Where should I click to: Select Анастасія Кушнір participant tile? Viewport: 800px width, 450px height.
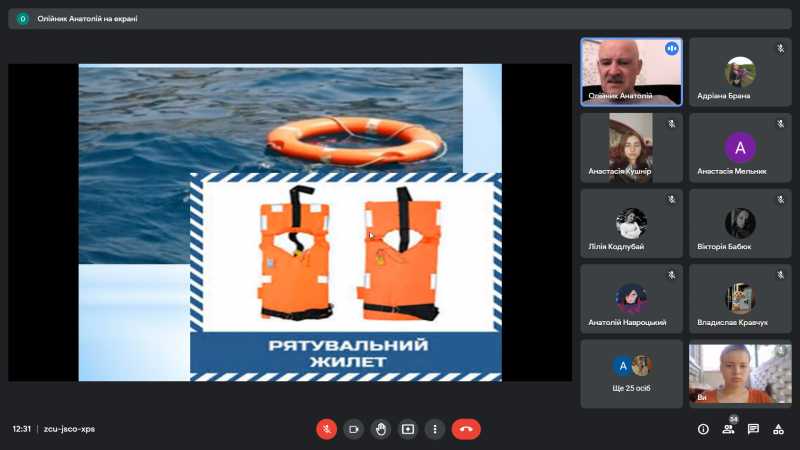[x=631, y=147]
